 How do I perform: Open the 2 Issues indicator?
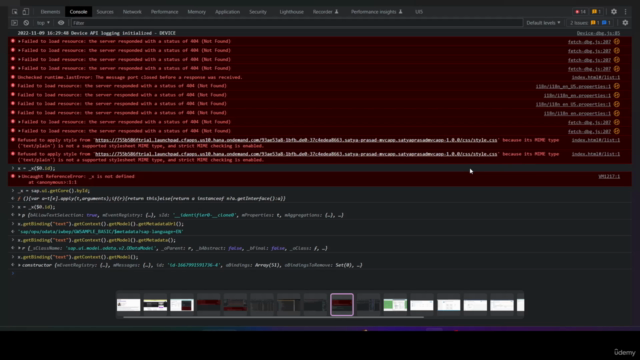591,23
